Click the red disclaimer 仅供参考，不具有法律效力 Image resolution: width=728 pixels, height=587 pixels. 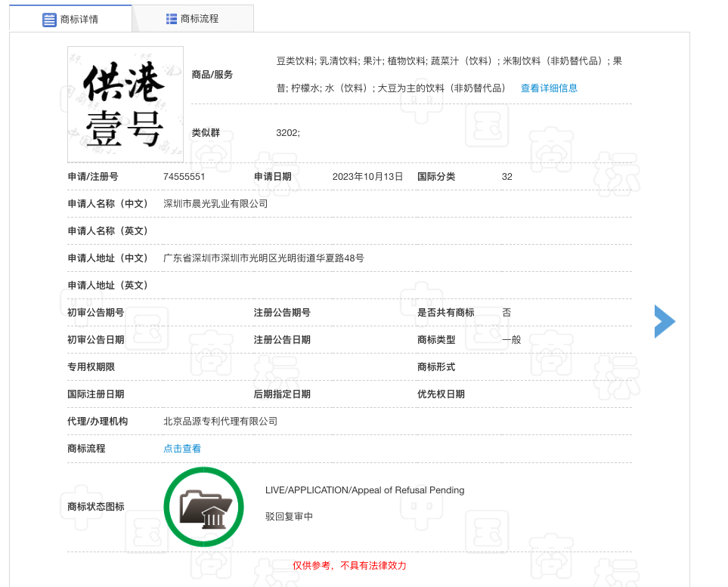coord(349,566)
